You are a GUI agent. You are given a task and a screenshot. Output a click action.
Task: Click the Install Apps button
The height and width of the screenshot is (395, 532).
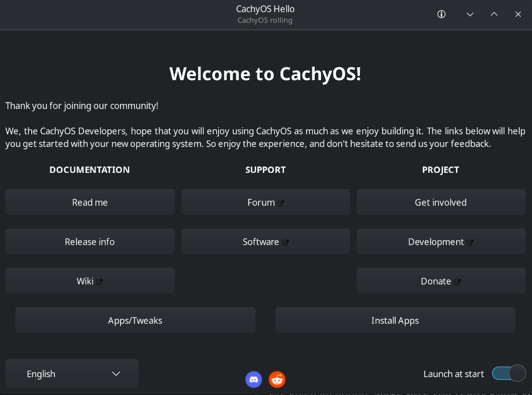point(395,320)
